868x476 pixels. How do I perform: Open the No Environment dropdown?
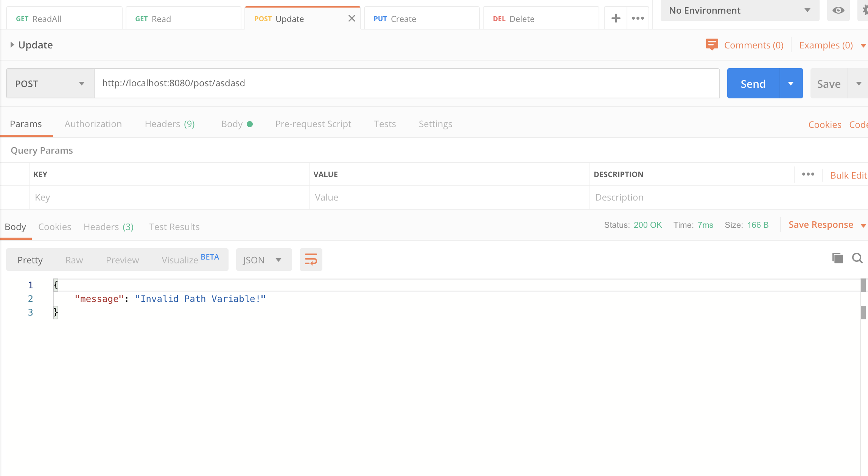tap(739, 10)
